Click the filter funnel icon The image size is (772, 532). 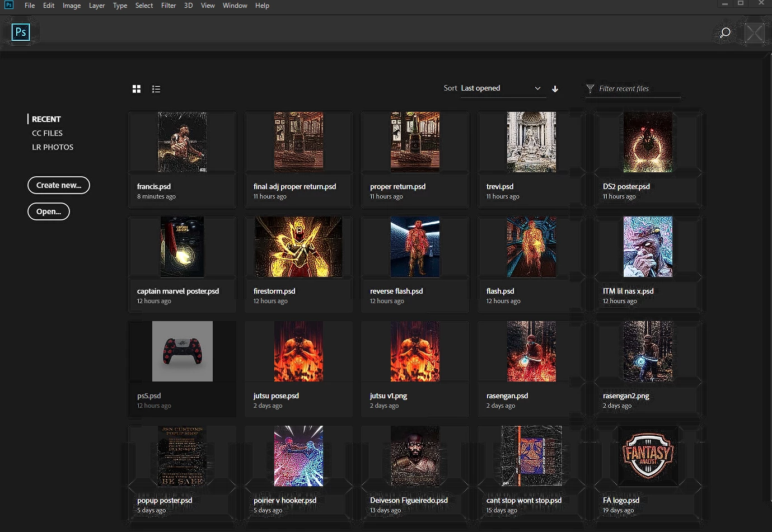590,88
